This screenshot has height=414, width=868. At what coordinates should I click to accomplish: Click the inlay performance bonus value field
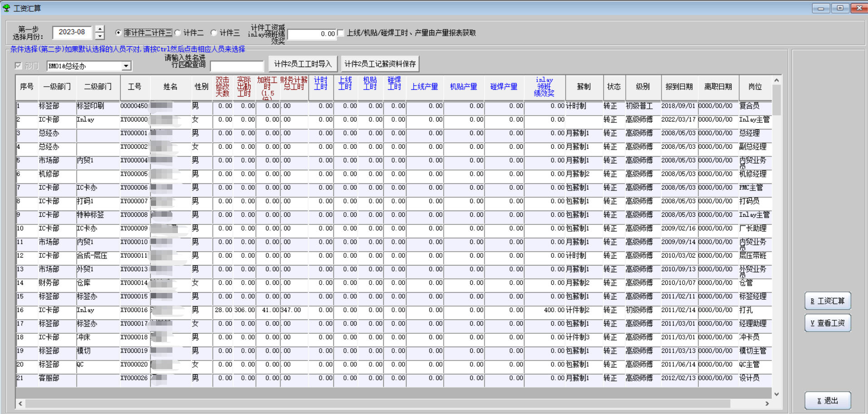click(312, 34)
